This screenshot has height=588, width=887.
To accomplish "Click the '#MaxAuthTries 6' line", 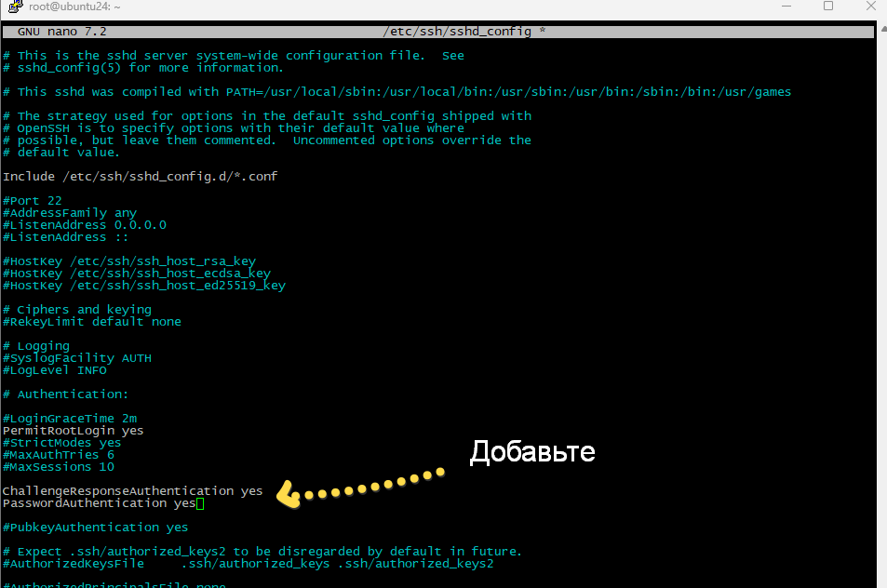I will coord(58,454).
